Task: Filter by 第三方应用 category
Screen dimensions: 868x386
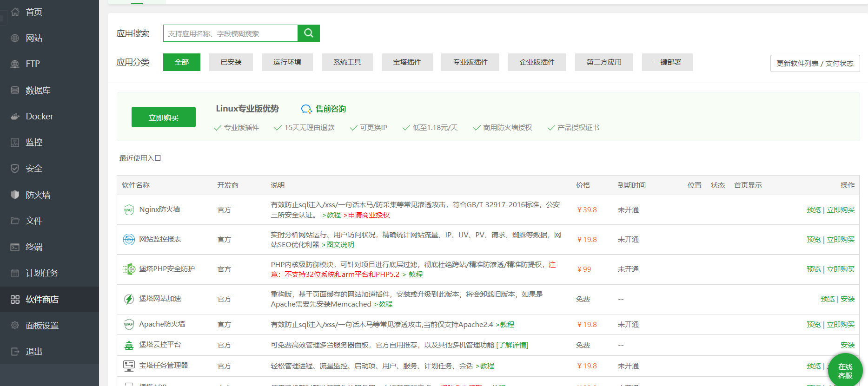Action: [604, 62]
